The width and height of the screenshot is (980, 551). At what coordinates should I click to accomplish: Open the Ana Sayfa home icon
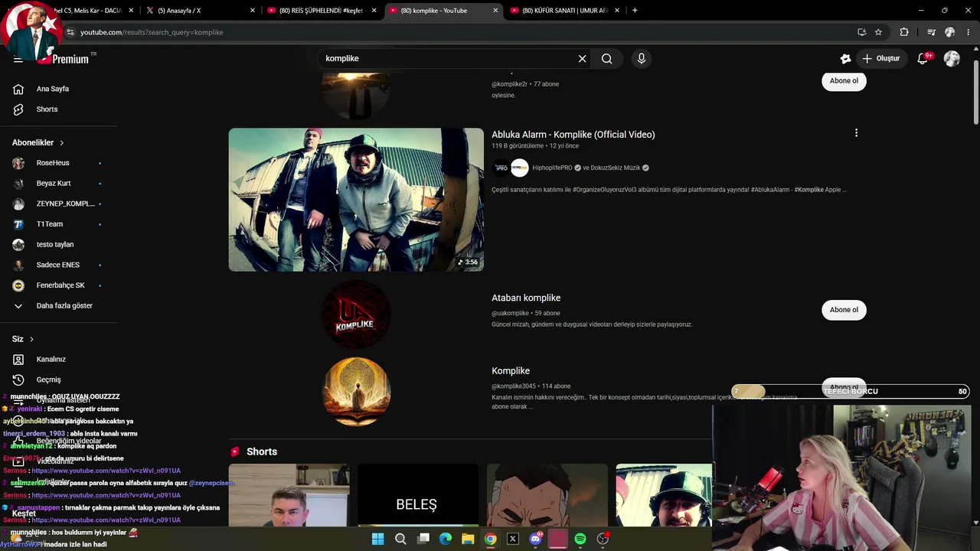point(18,89)
